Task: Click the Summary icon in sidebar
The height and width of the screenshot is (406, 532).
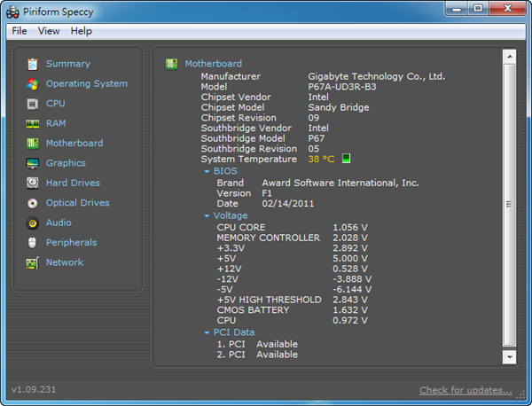Action: [33, 64]
